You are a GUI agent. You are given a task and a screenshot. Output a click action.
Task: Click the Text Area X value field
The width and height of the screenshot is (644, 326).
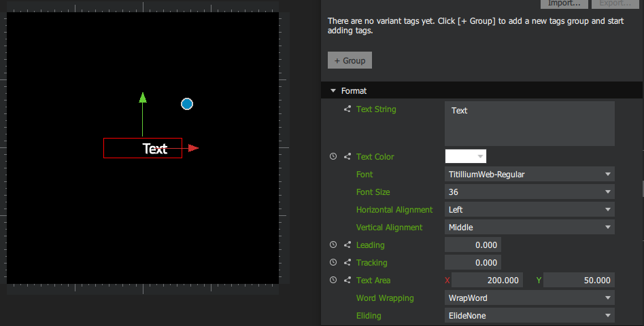click(487, 280)
